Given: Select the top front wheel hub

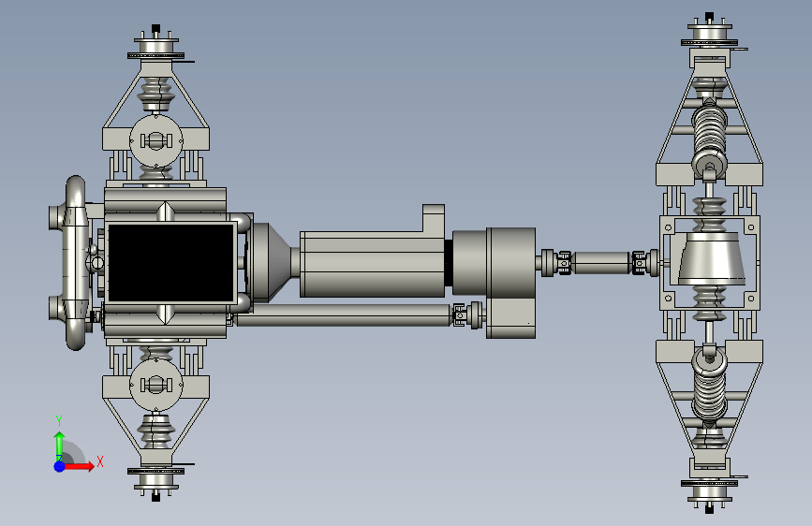Looking at the screenshot, I should click(x=155, y=47).
